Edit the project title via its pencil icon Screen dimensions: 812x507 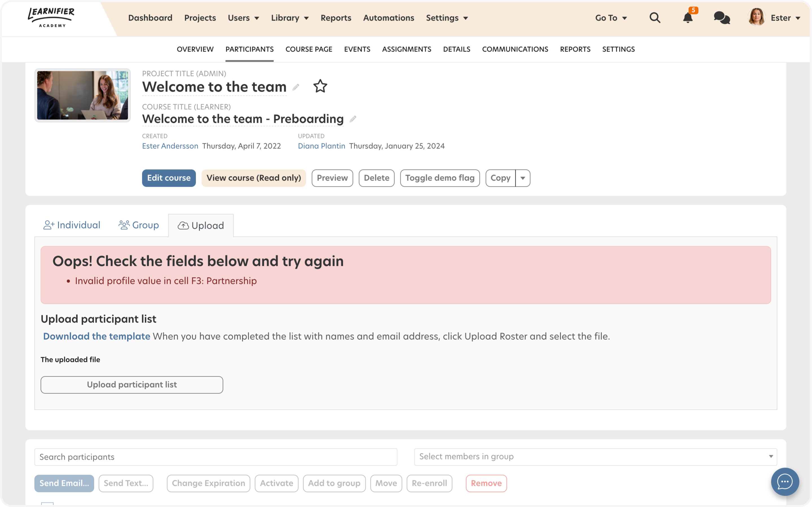point(295,88)
